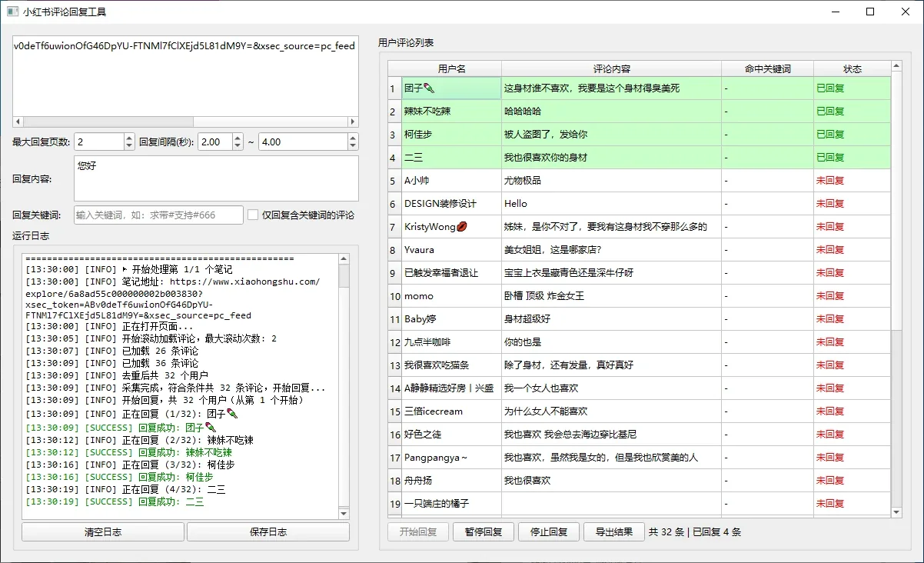Viewport: 924px width, 563px height.
Task: Click comment 美女姐姐，这是哪家店?
Action: click(x=612, y=250)
